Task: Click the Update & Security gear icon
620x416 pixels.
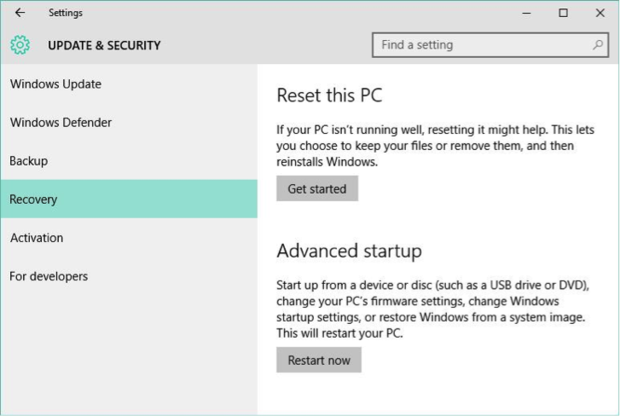Action: pos(20,45)
